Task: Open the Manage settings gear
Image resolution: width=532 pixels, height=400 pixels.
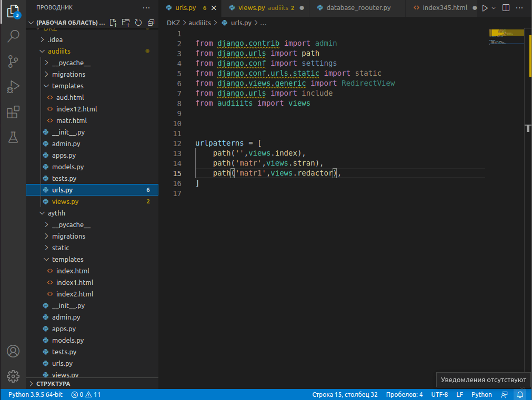Action: pyautogui.click(x=13, y=376)
